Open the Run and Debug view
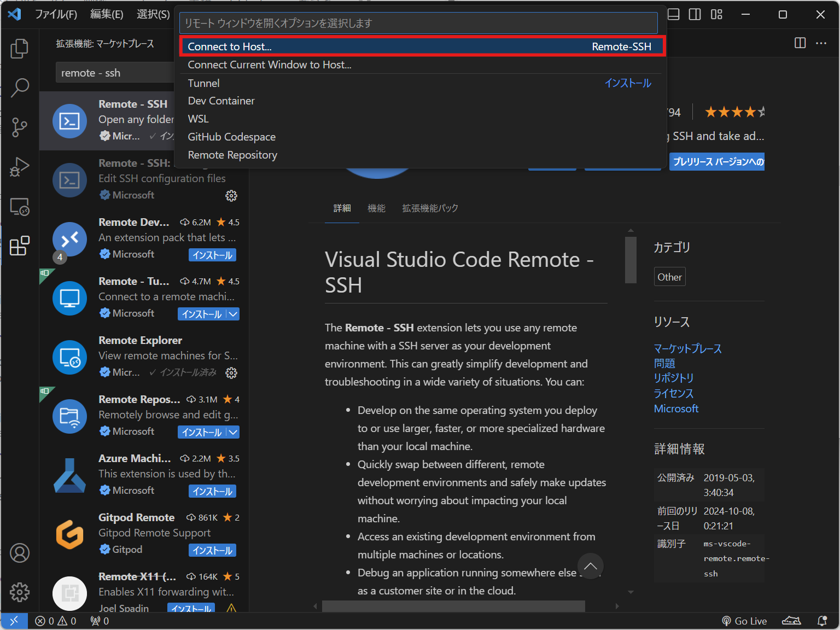 click(x=20, y=167)
